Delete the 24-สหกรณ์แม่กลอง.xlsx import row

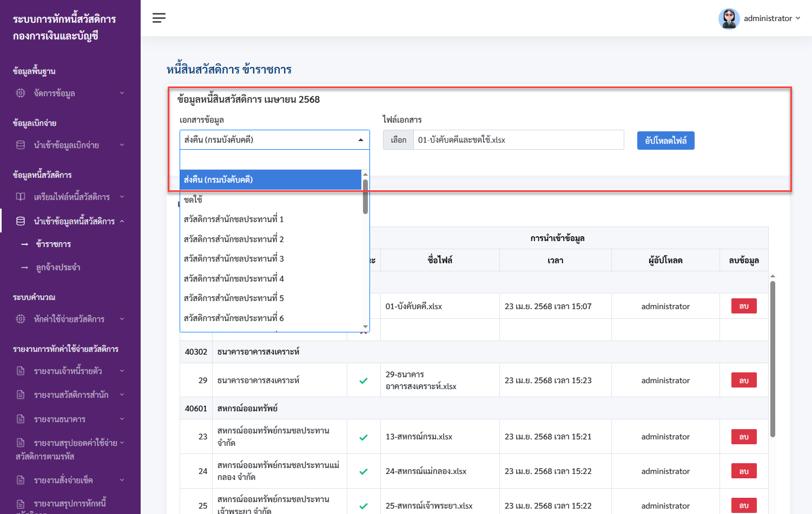[744, 471]
